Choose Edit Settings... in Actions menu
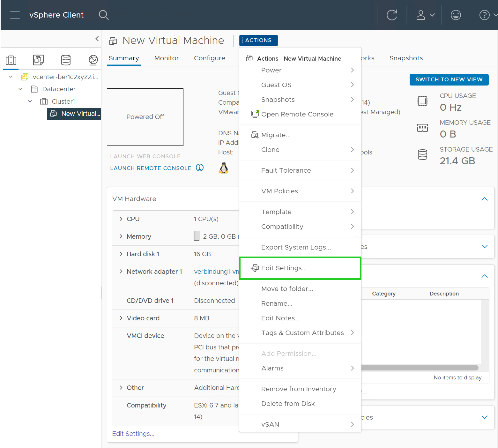The image size is (498, 448). tap(300, 268)
